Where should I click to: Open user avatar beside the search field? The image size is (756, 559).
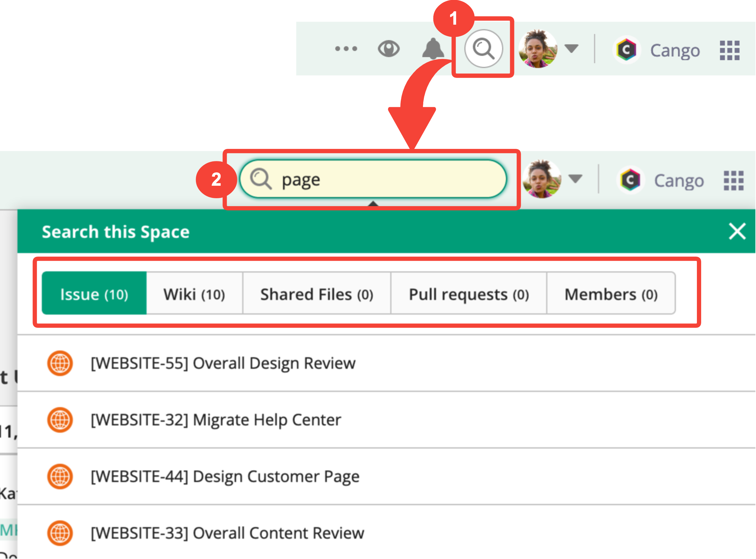coord(542,179)
